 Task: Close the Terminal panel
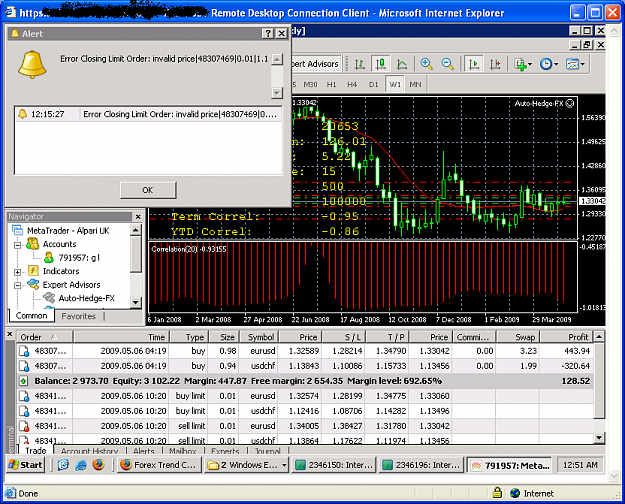pos(10,334)
